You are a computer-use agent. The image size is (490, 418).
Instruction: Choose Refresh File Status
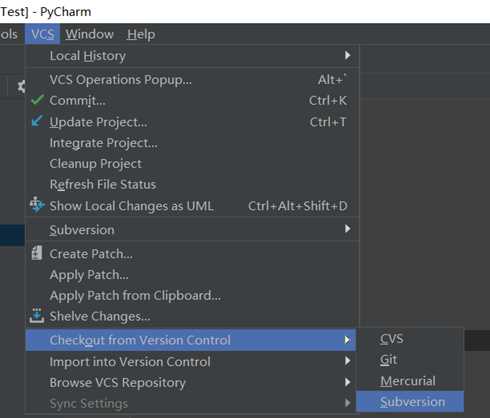[x=192, y=184]
